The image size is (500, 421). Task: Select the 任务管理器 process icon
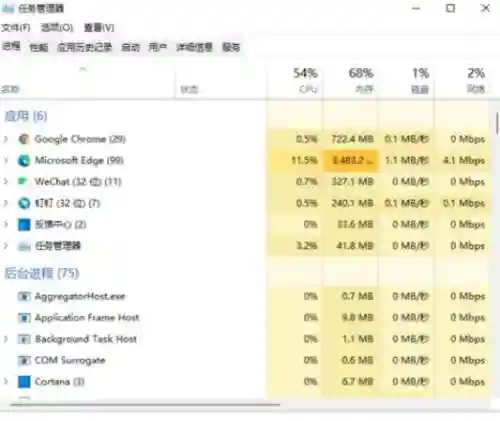[24, 246]
